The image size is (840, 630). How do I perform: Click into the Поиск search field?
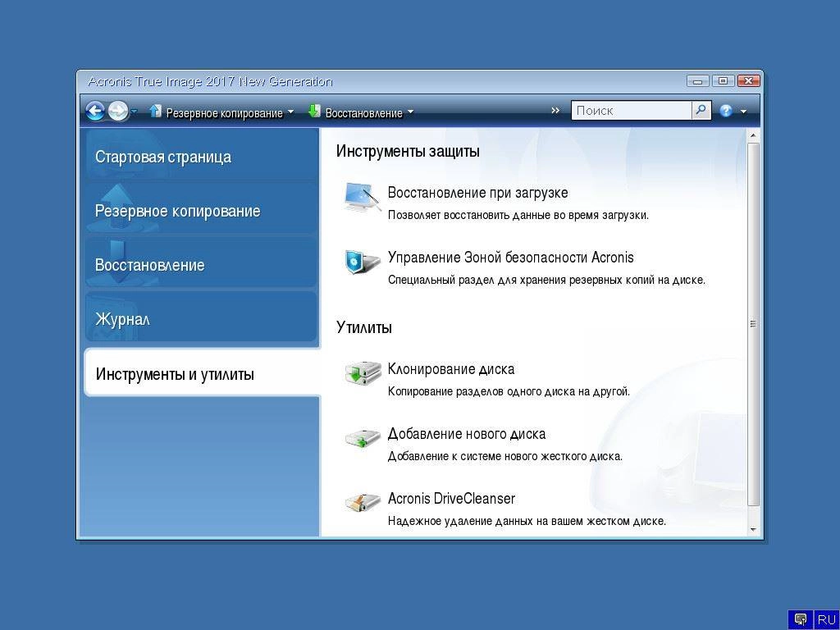pyautogui.click(x=631, y=111)
